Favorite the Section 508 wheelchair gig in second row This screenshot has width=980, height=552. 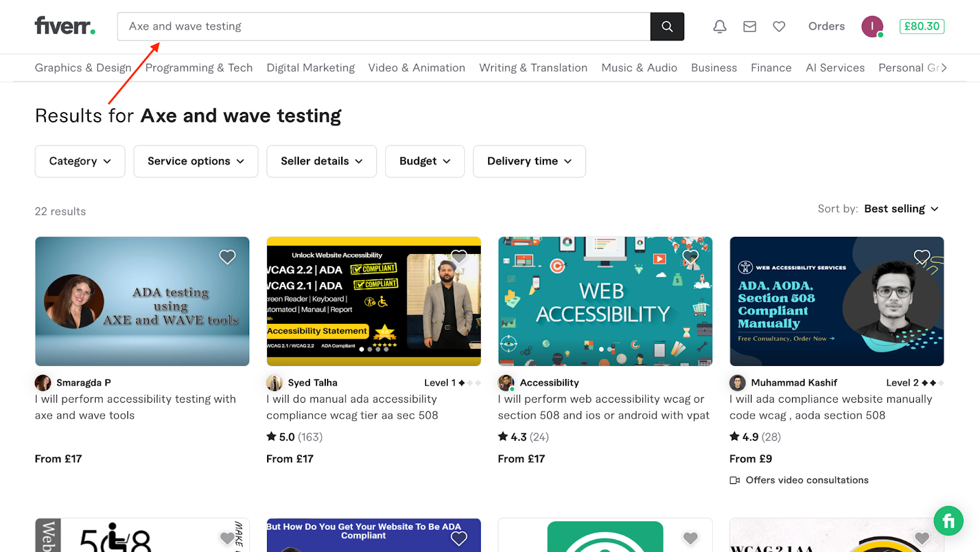(x=227, y=538)
